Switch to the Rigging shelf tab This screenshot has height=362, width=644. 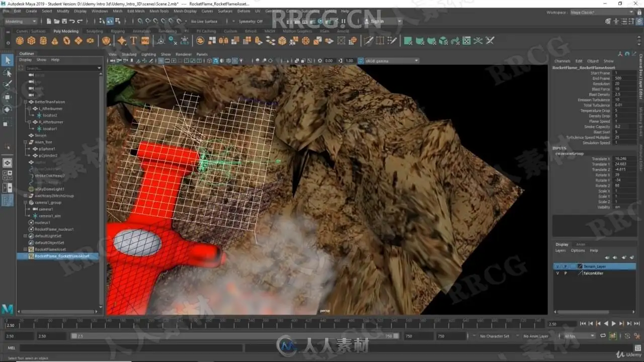tap(118, 31)
